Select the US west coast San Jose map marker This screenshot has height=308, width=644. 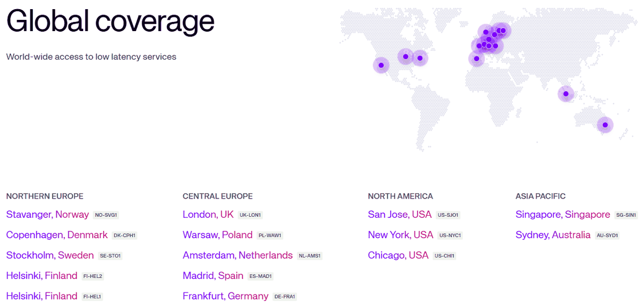pyautogui.click(x=381, y=65)
